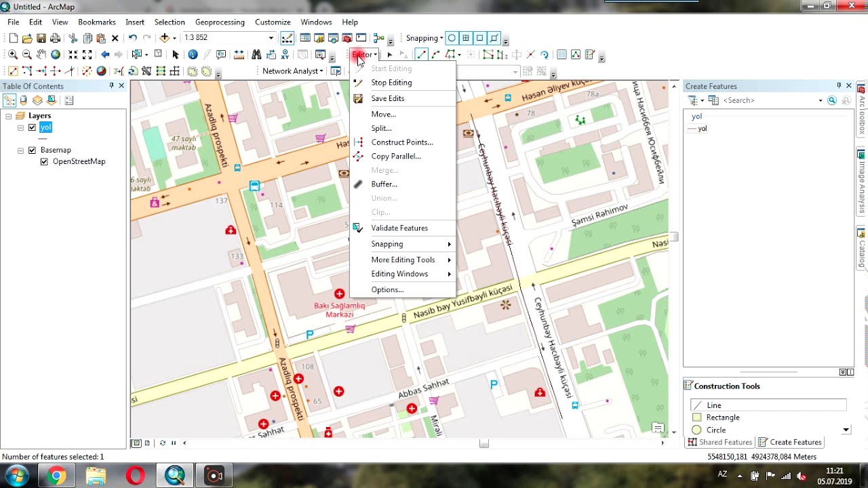The image size is (868, 488).
Task: Open the Catalog side tab
Action: (x=862, y=248)
